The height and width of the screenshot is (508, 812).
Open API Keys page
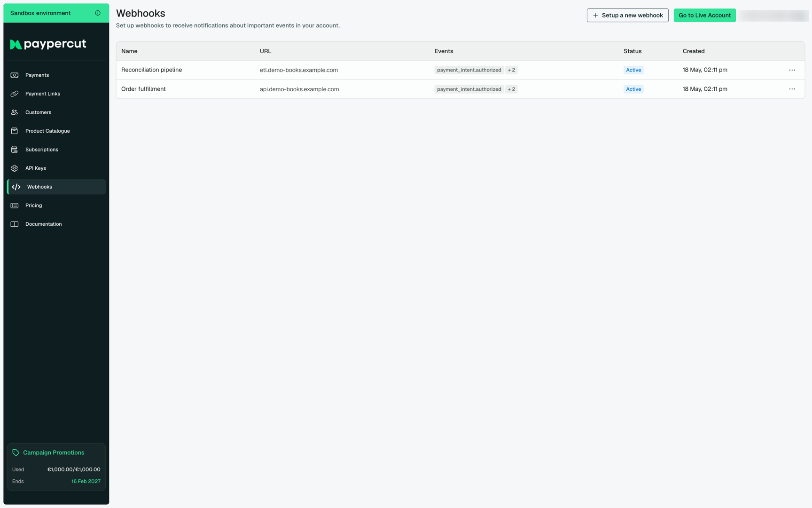pyautogui.click(x=56, y=168)
